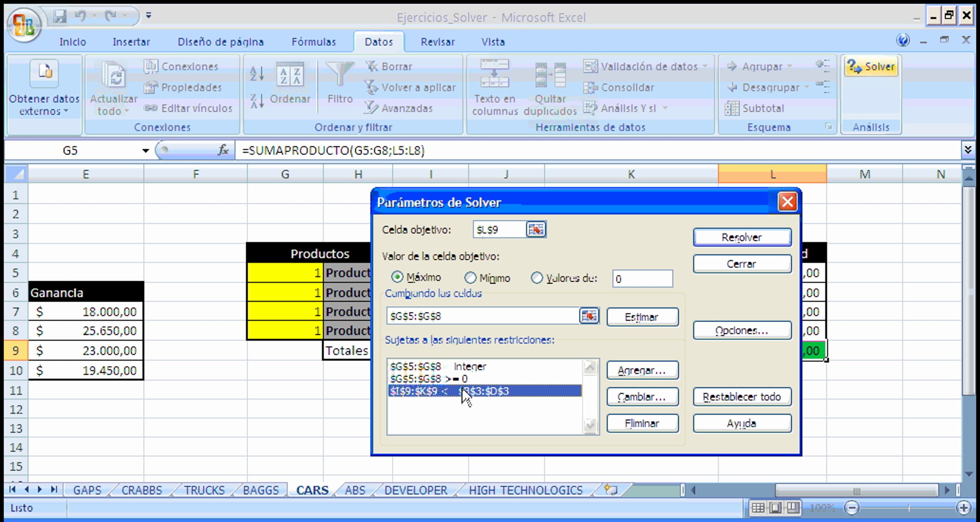The width and height of the screenshot is (980, 522).
Task: Open the Name Box dropdown arrow
Action: 145,151
